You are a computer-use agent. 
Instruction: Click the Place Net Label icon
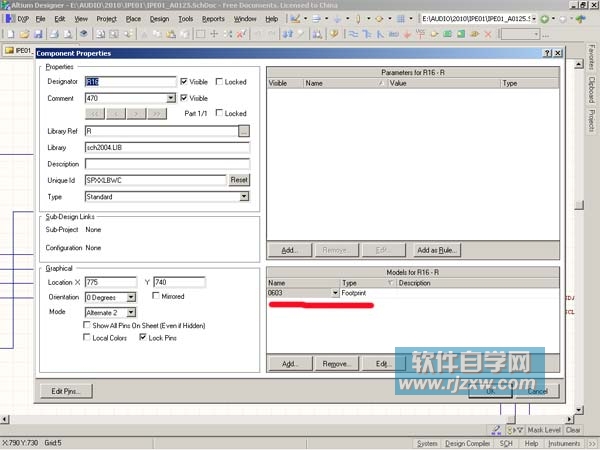(393, 34)
